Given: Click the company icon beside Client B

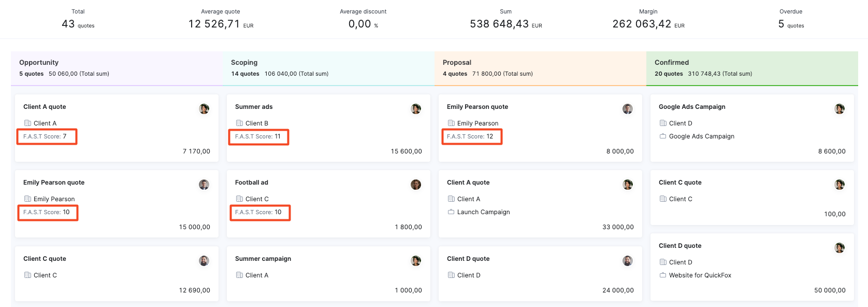Looking at the screenshot, I should tap(239, 123).
